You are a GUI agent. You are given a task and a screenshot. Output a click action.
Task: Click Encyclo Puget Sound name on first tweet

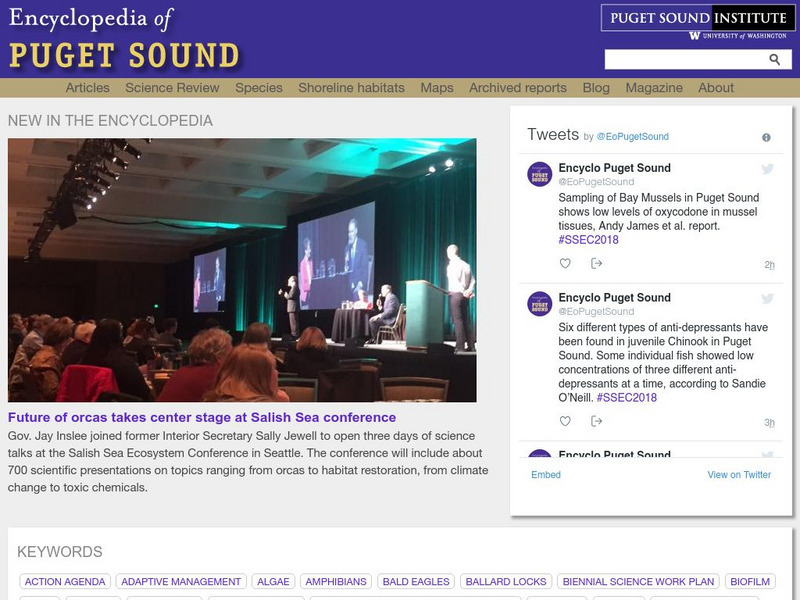(x=614, y=168)
